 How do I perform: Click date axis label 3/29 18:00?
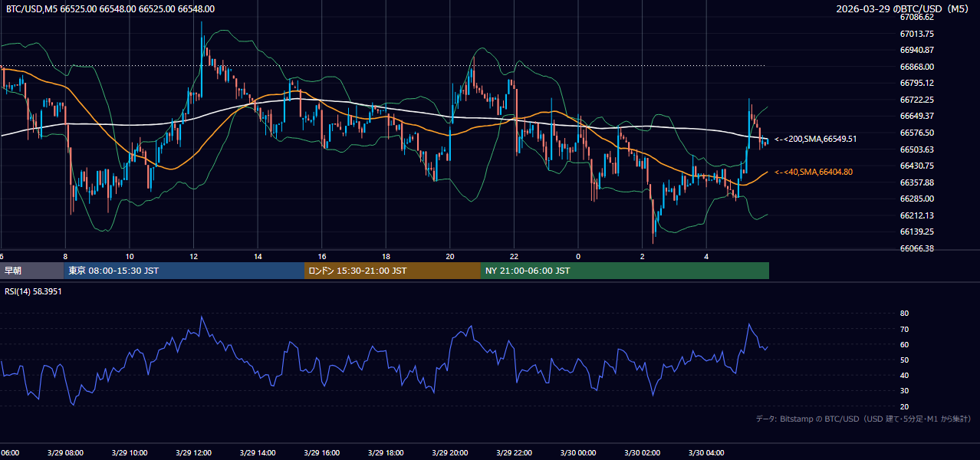coord(386,452)
